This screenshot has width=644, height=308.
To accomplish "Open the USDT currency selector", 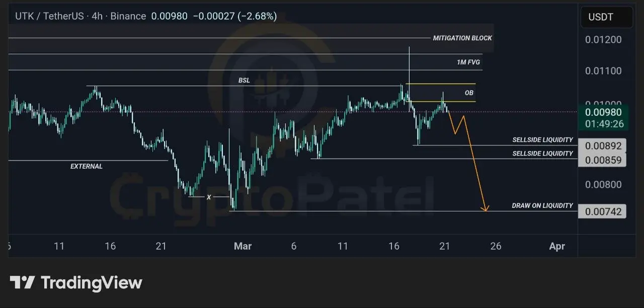I will coord(607,17).
